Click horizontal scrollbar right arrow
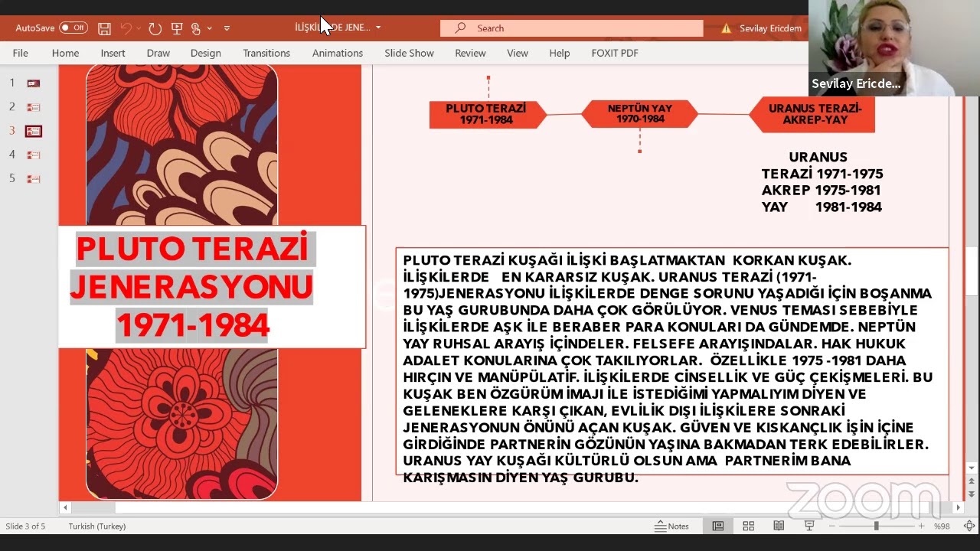 (958, 507)
